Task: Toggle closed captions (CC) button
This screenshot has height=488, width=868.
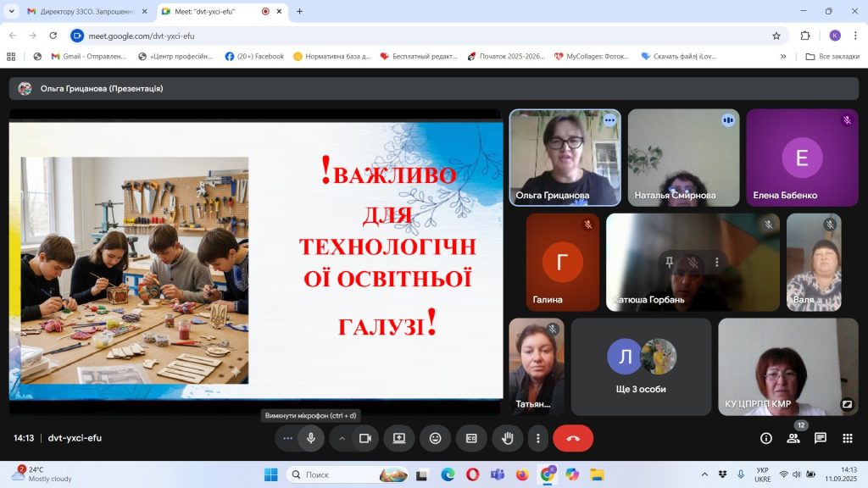Action: click(x=471, y=438)
